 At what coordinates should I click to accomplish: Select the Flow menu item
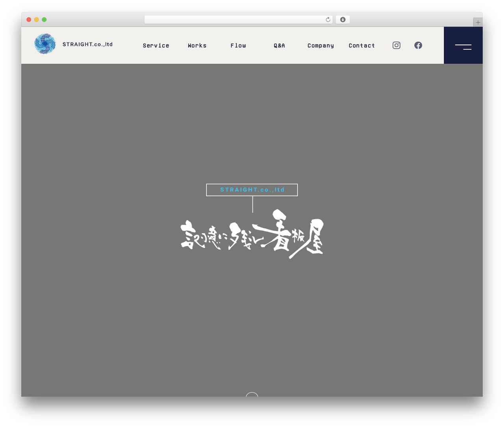pos(238,46)
